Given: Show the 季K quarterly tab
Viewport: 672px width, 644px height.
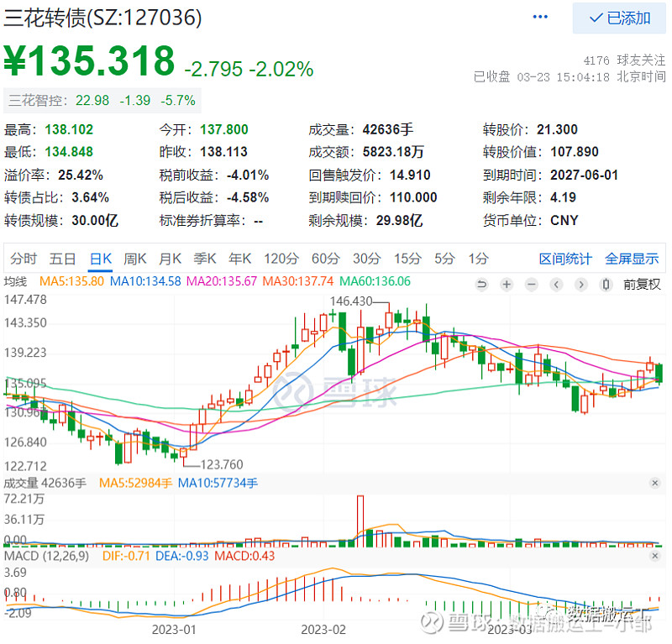Looking at the screenshot, I should [205, 259].
